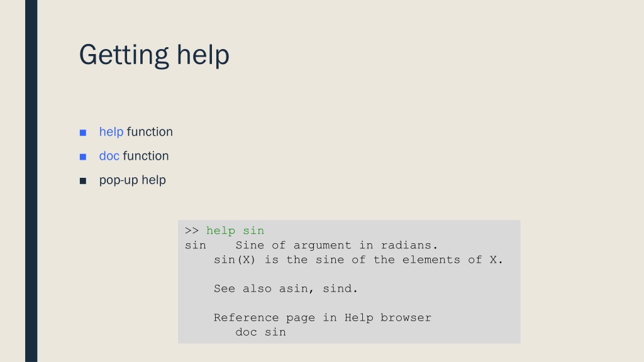Screen dimensions: 644x362
Task: Click the dark navy vertical side bar
Action: pos(31,181)
